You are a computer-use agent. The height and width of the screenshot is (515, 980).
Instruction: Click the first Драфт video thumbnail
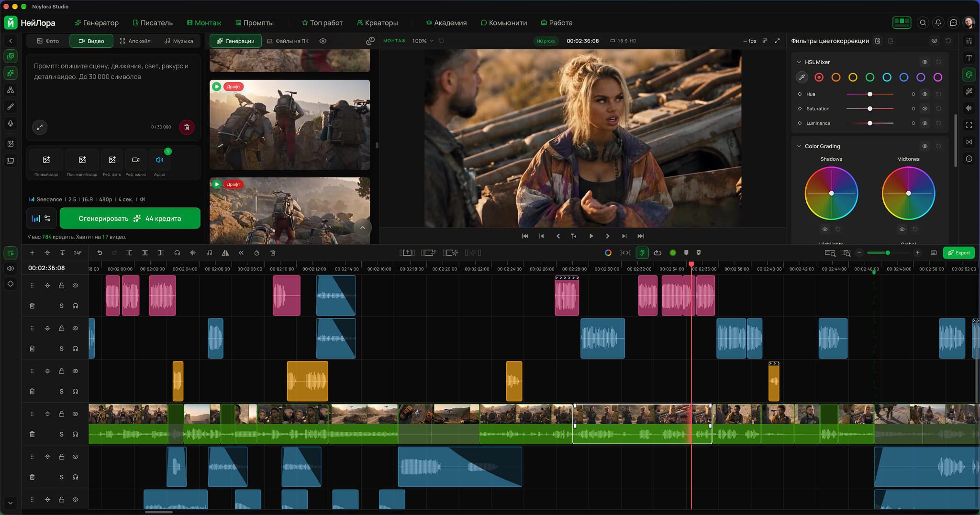pos(290,124)
